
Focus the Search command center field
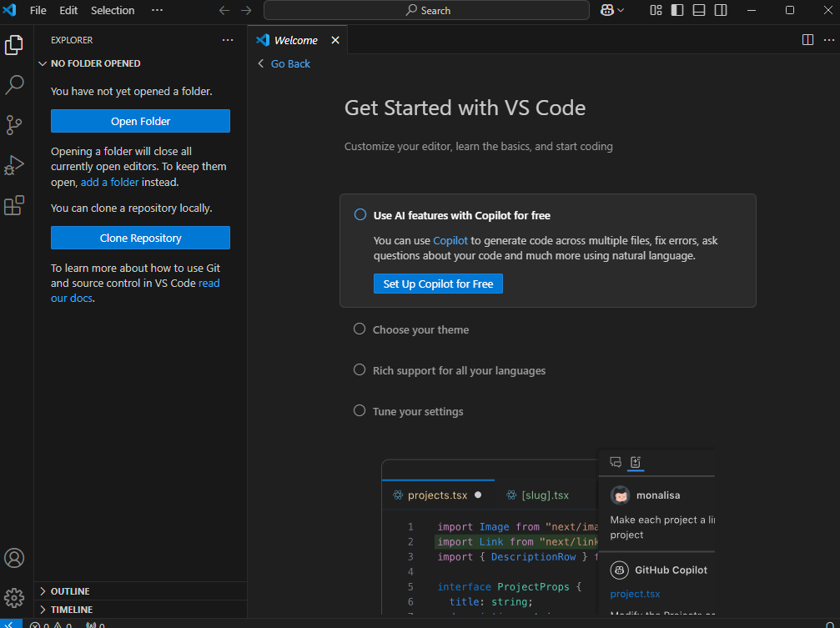click(426, 10)
